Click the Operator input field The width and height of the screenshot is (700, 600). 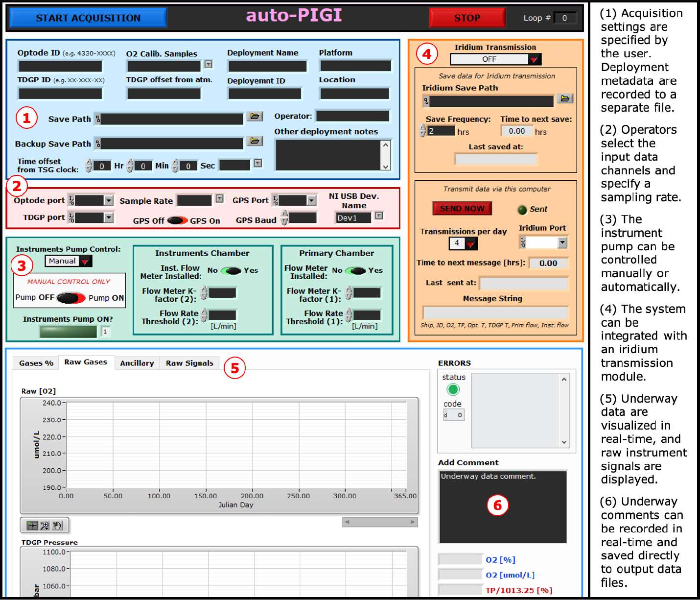click(x=353, y=116)
